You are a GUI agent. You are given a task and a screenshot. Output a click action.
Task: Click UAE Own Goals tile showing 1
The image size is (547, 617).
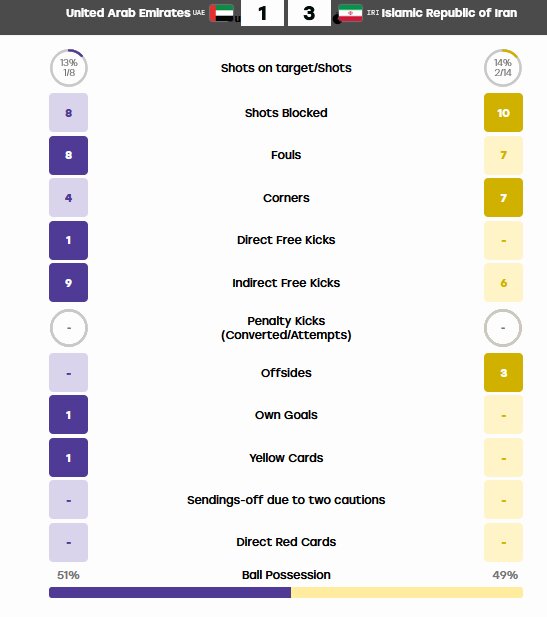[x=68, y=415]
